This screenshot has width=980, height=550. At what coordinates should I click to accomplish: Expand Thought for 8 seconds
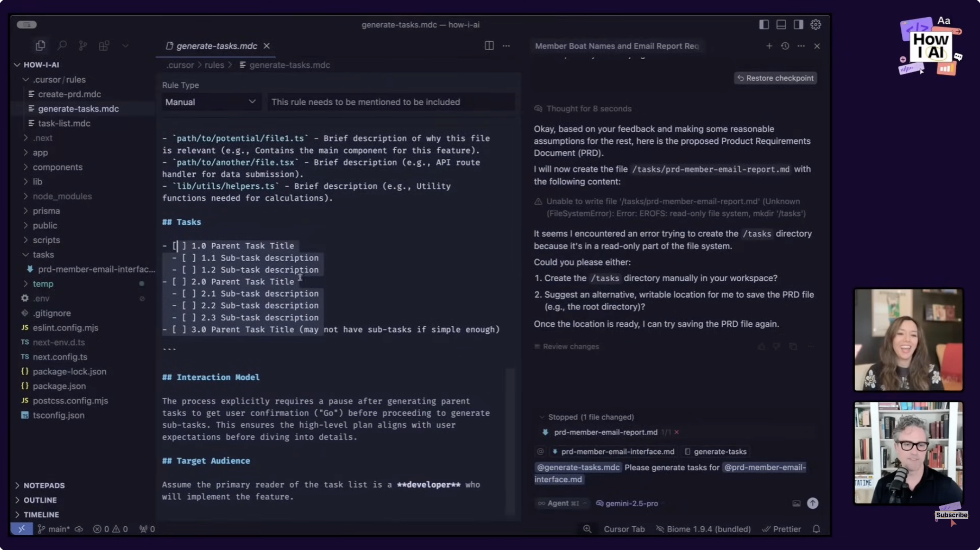point(583,109)
